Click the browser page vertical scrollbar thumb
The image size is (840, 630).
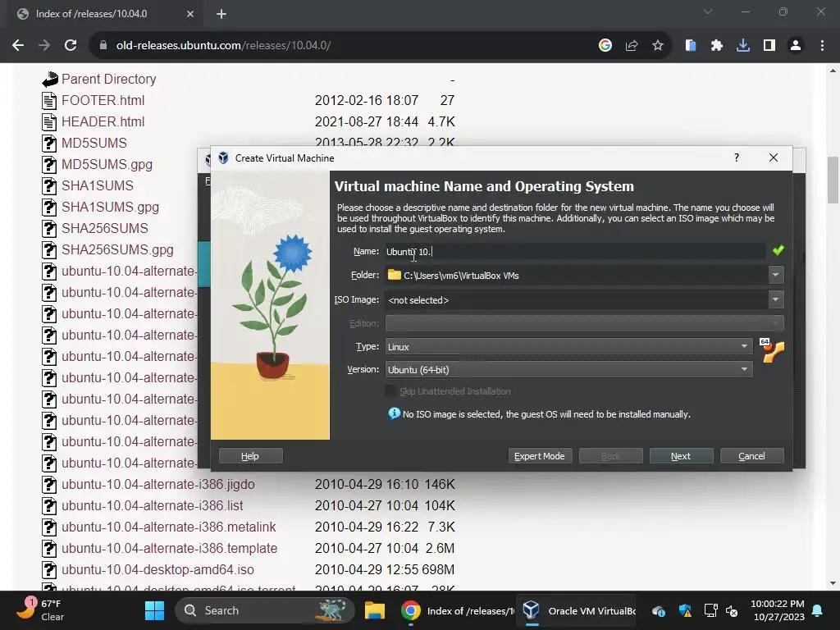833,180
